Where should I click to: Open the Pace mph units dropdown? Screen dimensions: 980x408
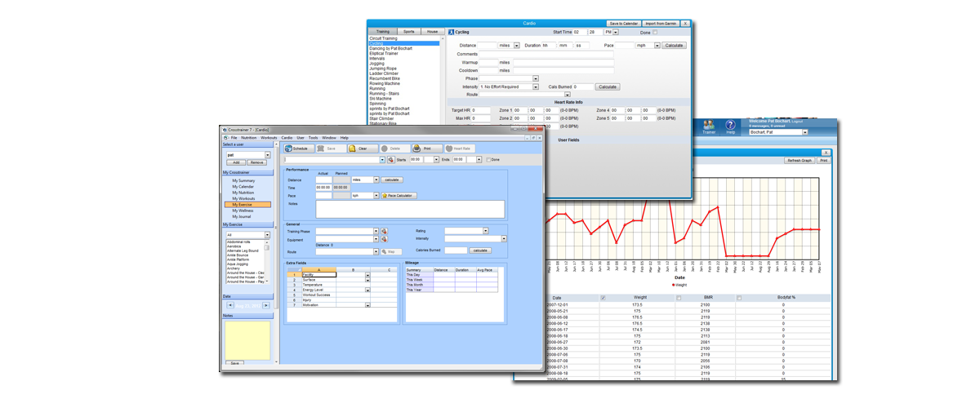click(x=657, y=45)
